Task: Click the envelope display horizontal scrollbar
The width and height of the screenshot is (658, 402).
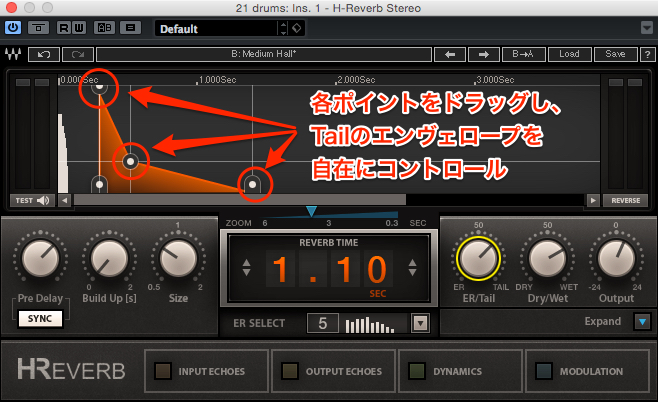Action: (240, 200)
